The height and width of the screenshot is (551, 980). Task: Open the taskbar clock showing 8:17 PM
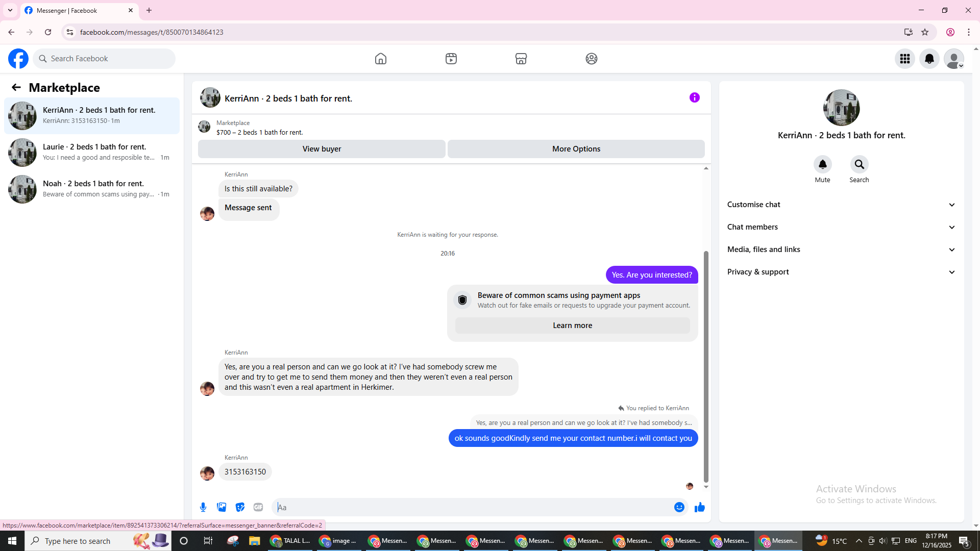point(937,541)
